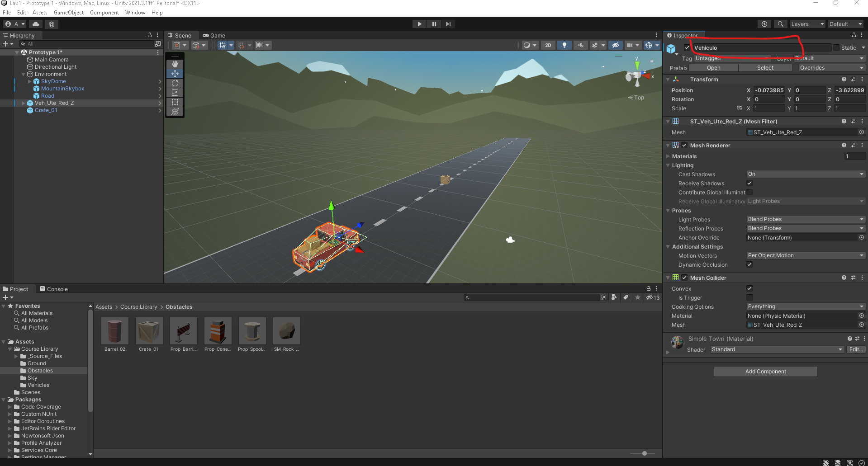
Task: Open the Layers dropdown in top toolbar
Action: [x=807, y=24]
